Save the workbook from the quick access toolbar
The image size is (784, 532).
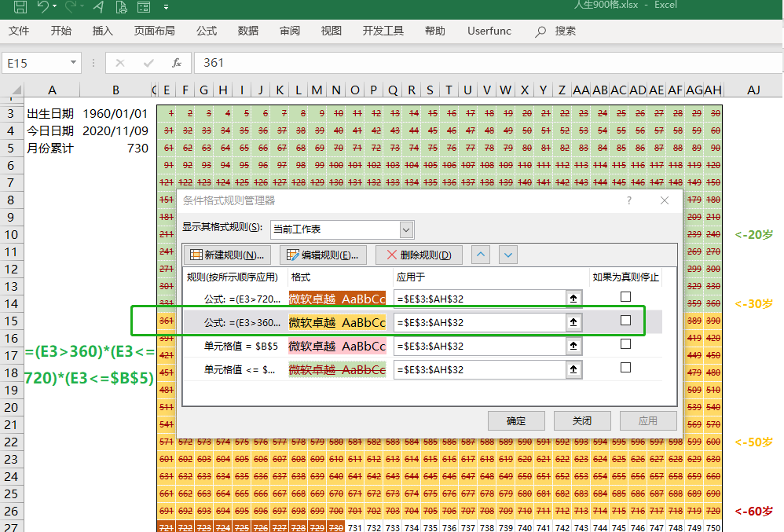point(20,6)
